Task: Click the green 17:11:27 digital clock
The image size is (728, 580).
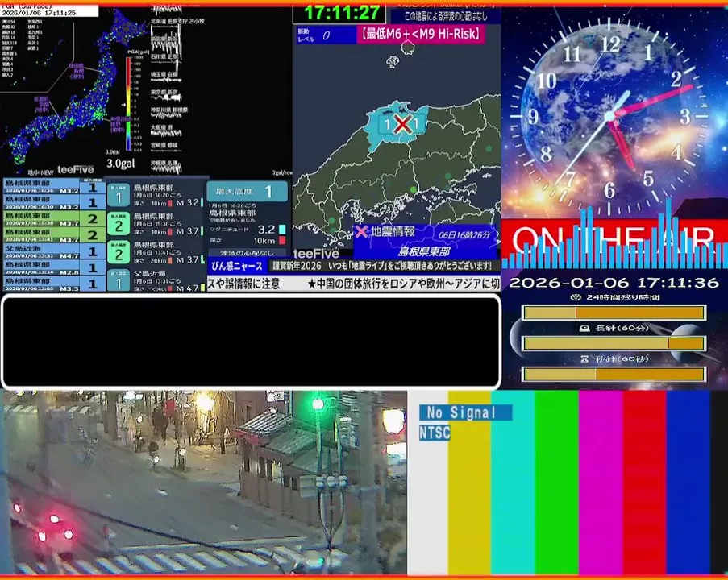Action: pyautogui.click(x=342, y=13)
